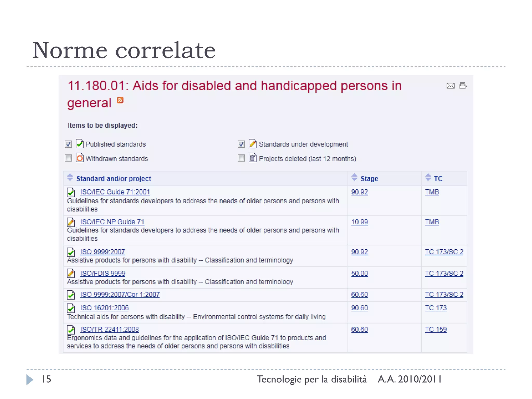The height and width of the screenshot is (399, 532).
Task: Click the slide number 15
Action: point(46,379)
